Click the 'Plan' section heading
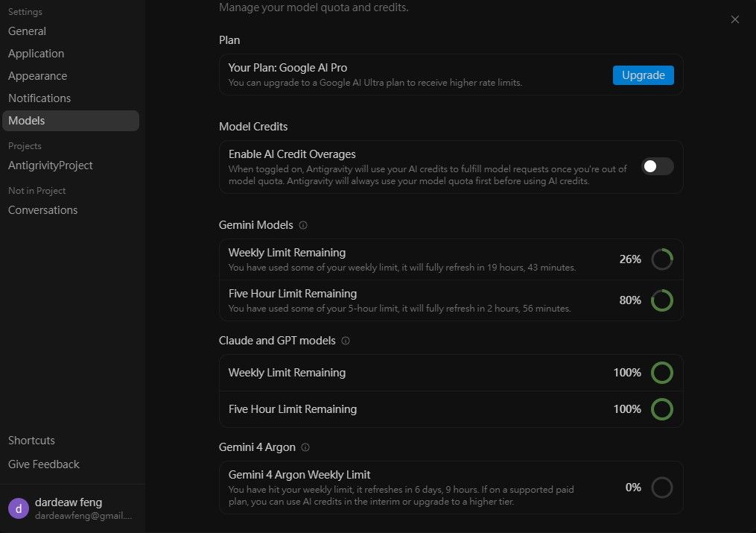Screen dimensions: 756x533 229,40
